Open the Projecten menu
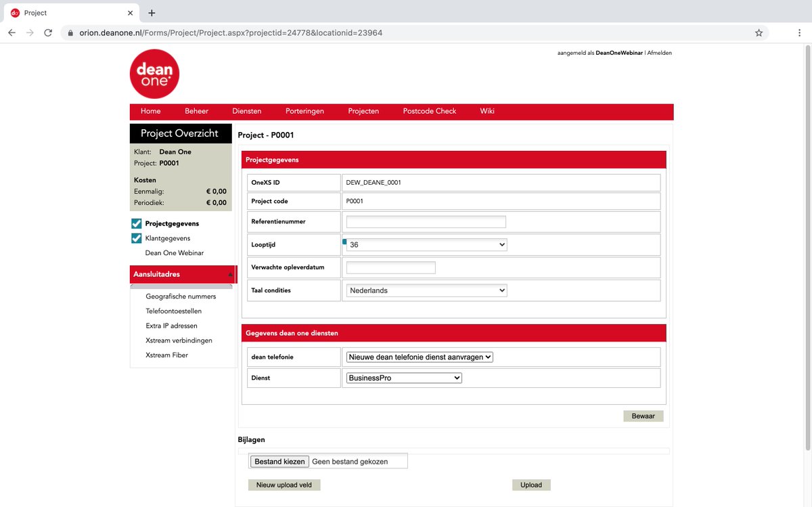 point(363,111)
